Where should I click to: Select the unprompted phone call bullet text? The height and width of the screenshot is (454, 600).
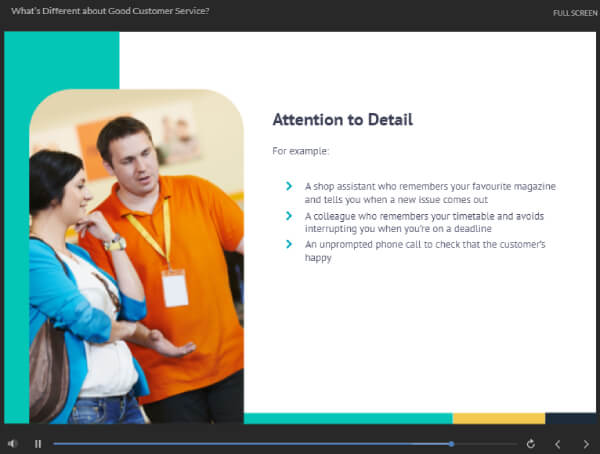click(x=425, y=250)
